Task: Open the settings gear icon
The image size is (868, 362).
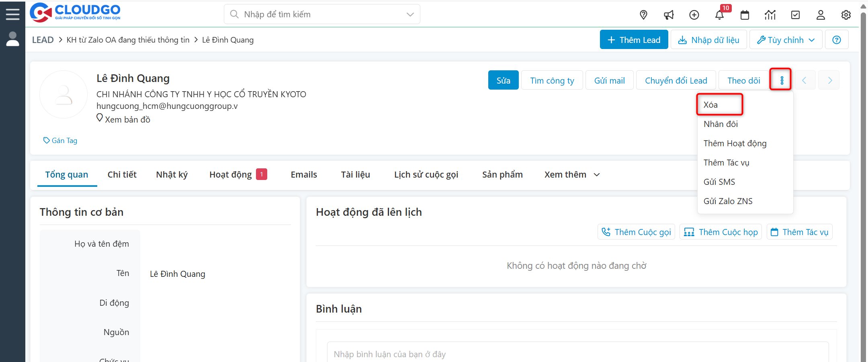Action: (x=846, y=15)
